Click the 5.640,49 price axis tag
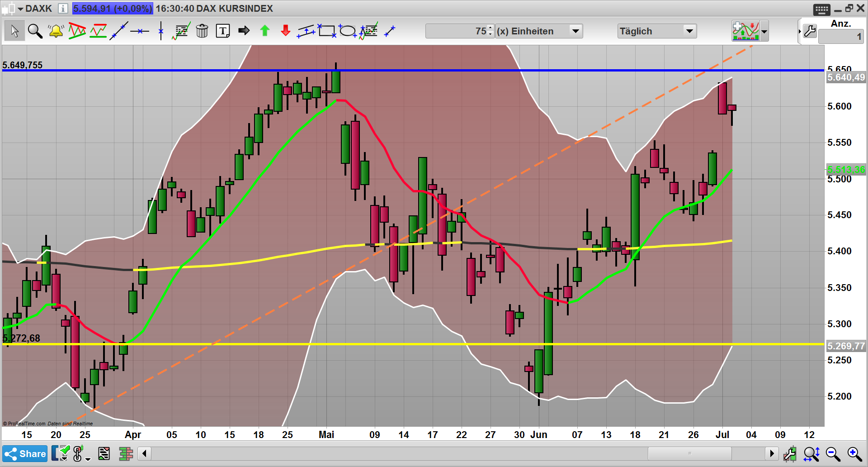 click(846, 77)
